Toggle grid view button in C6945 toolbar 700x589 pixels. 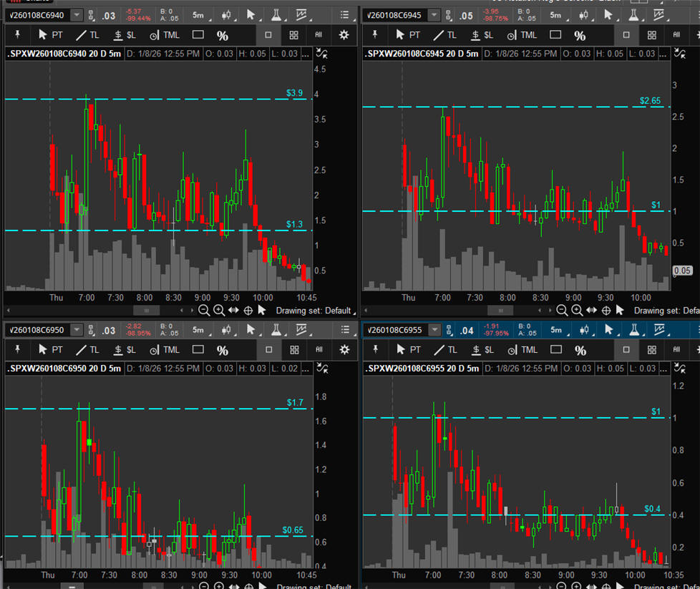click(651, 34)
